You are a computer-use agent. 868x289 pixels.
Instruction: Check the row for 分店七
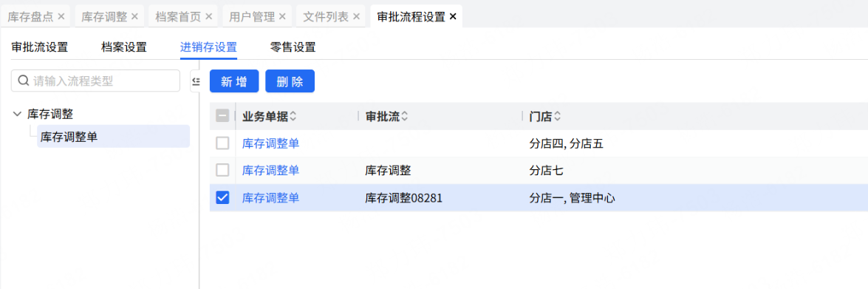pyautogui.click(x=222, y=170)
